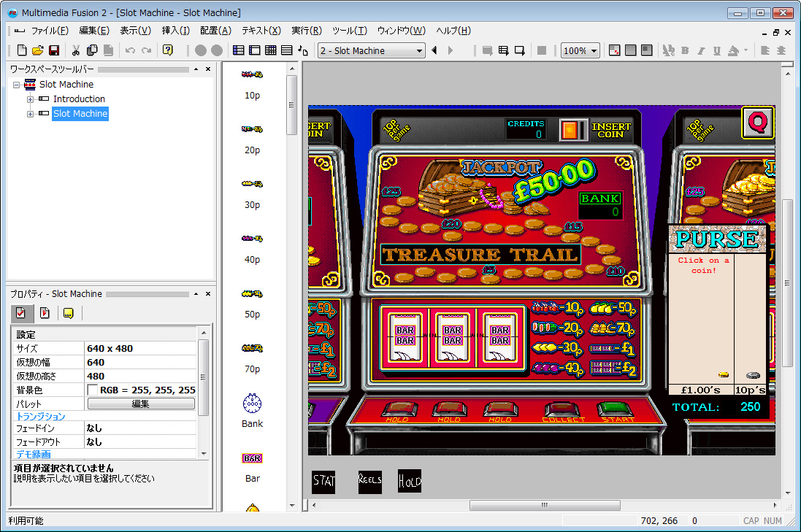Collapse the Slot Machine application tree node
The height and width of the screenshot is (532, 801).
[16, 85]
